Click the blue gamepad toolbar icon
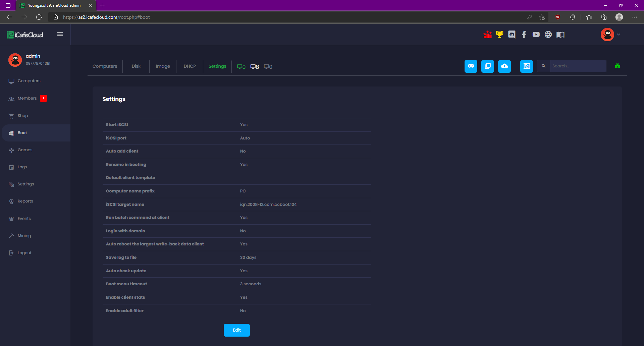The image size is (644, 346). tap(471, 66)
